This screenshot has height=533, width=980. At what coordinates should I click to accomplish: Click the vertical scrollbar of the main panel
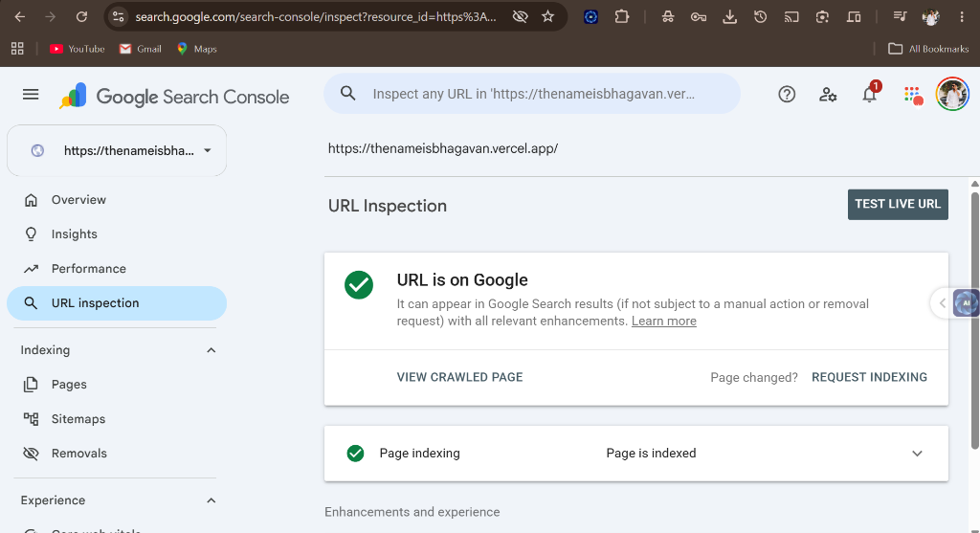click(974, 320)
